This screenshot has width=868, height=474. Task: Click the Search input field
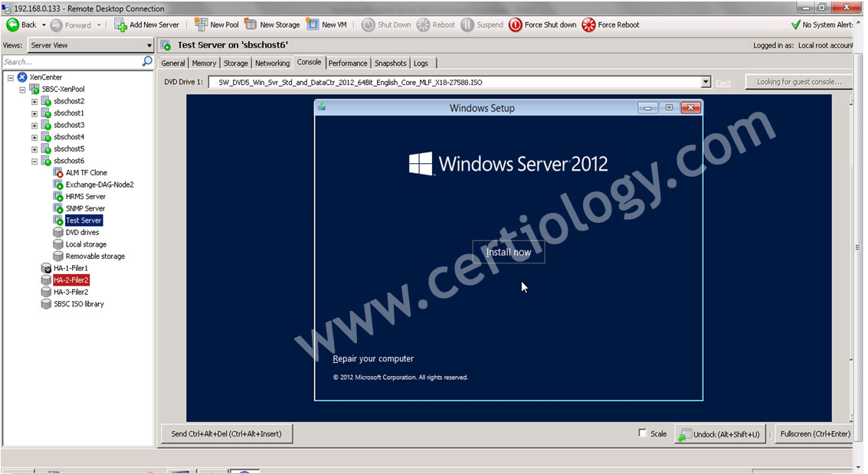72,62
